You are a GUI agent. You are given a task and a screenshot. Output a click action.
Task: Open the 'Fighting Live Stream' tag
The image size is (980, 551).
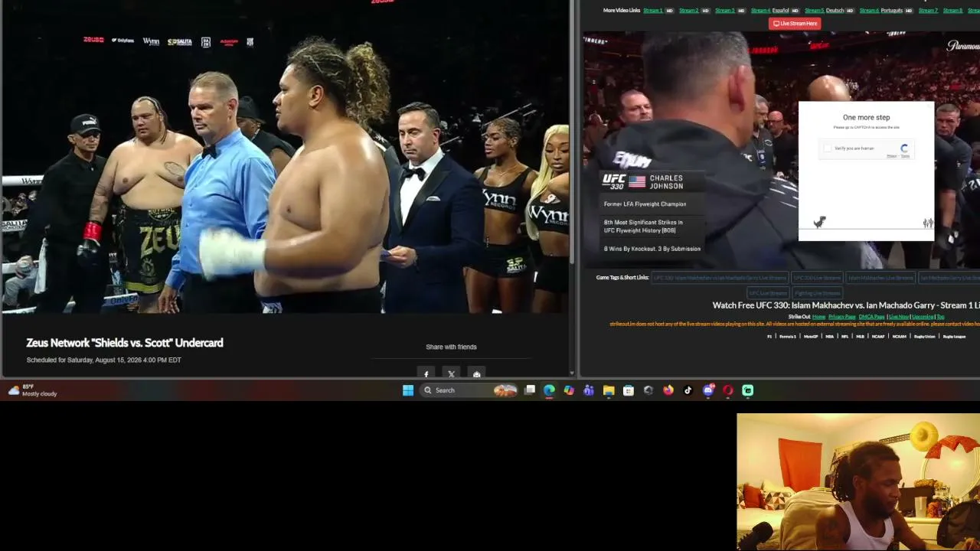pos(817,293)
